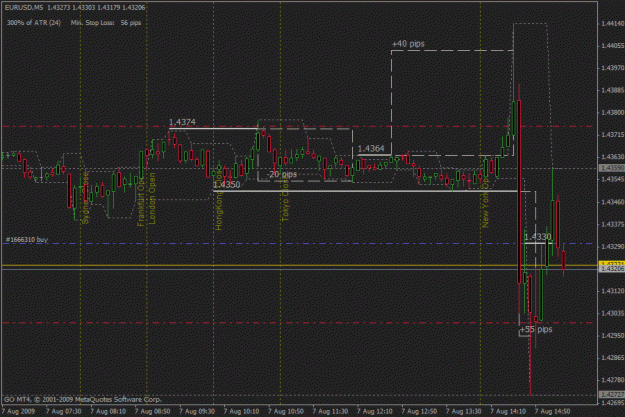
Task: Click the '7 Aug 14:50' time label
Action: point(552,411)
